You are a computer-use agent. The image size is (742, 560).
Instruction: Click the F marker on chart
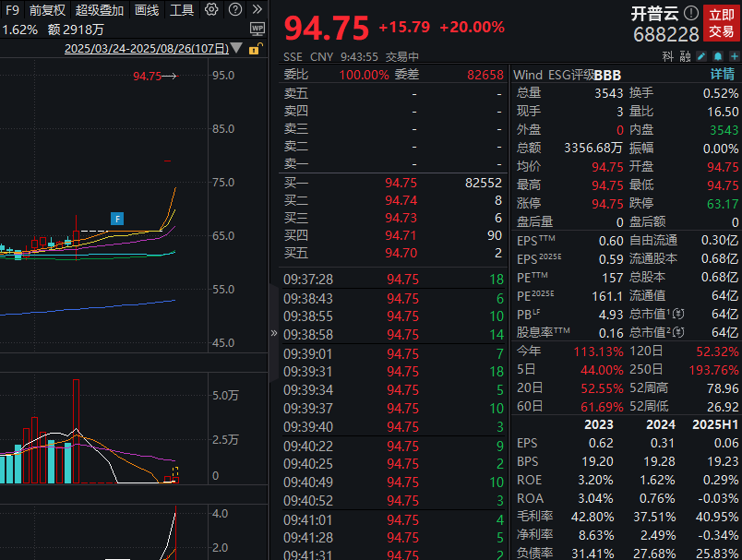[117, 219]
